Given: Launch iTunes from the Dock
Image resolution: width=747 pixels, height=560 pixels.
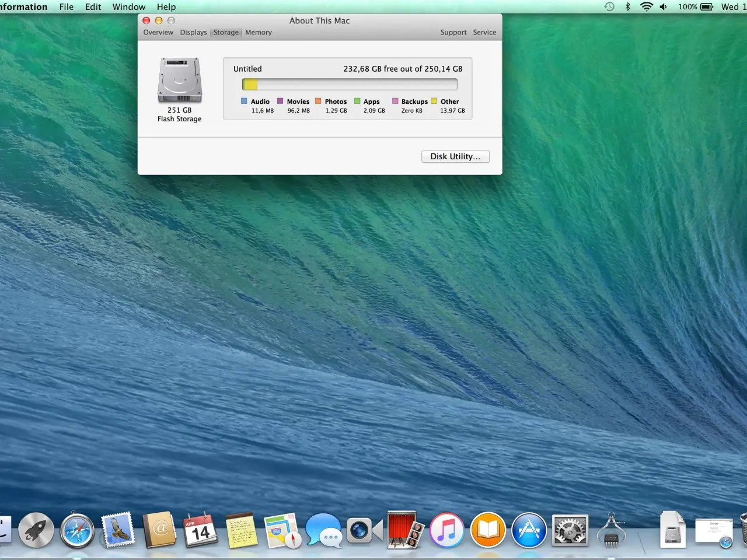Looking at the screenshot, I should pos(446,530).
